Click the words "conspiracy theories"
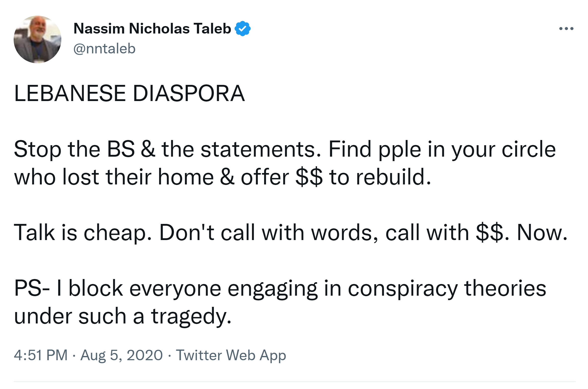Viewport: 588px width, 389px height. (x=447, y=288)
